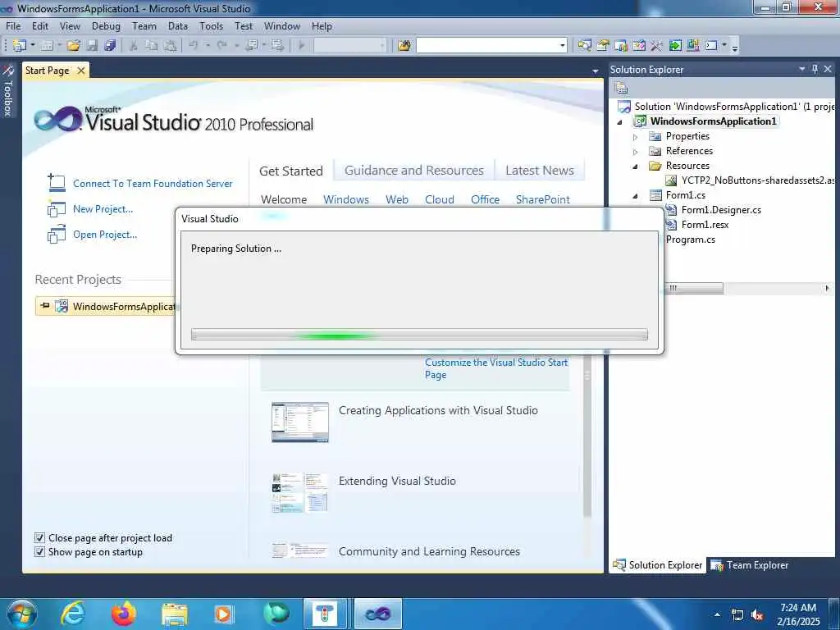This screenshot has height=630, width=840.
Task: Click the Copy toolbar icon
Action: pyautogui.click(x=152, y=46)
